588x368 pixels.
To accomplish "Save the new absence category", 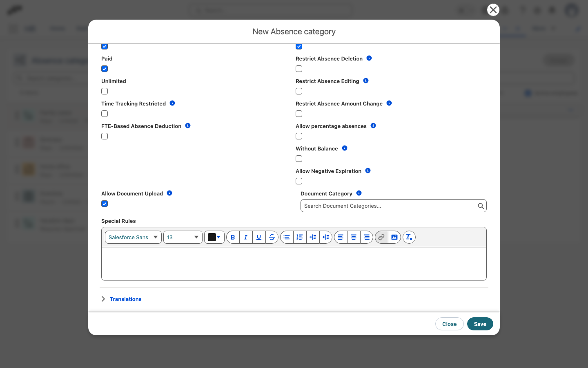I will (480, 324).
